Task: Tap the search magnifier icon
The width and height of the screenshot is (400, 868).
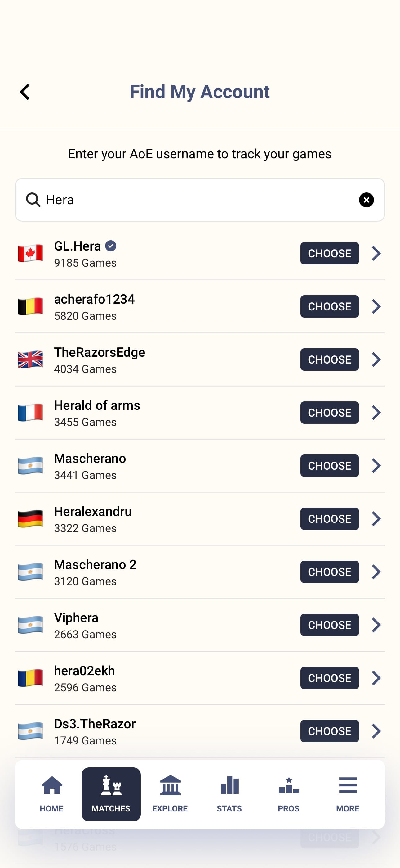Action: (33, 200)
